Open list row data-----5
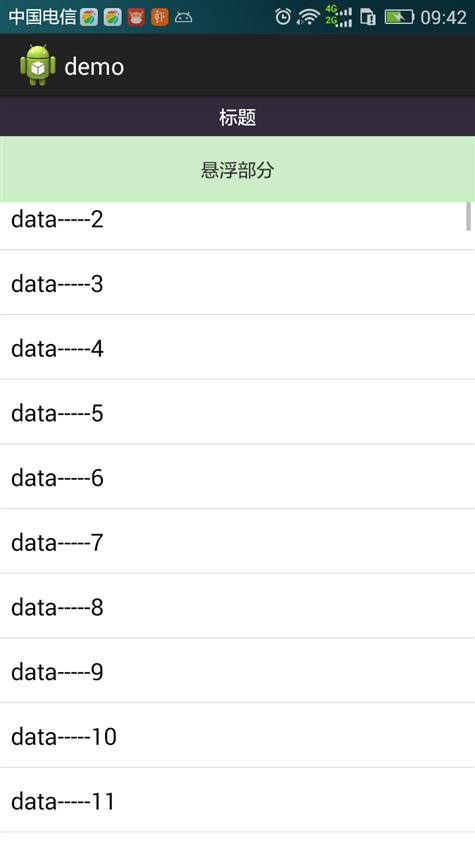 pyautogui.click(x=237, y=412)
